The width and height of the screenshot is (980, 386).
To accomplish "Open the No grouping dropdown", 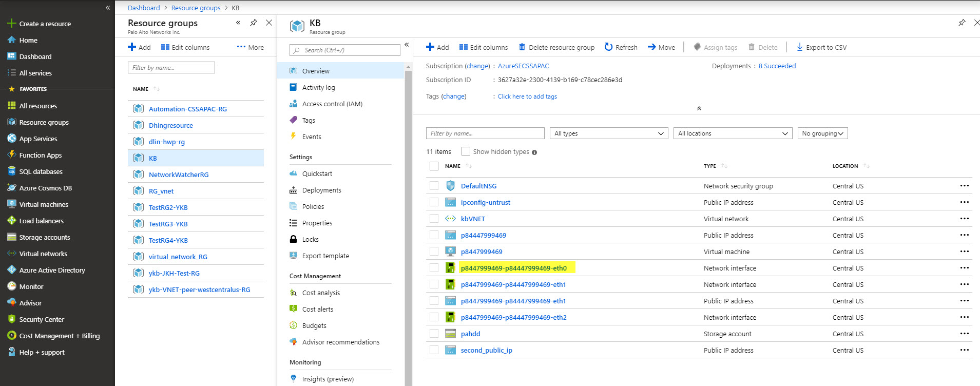I will [822, 133].
